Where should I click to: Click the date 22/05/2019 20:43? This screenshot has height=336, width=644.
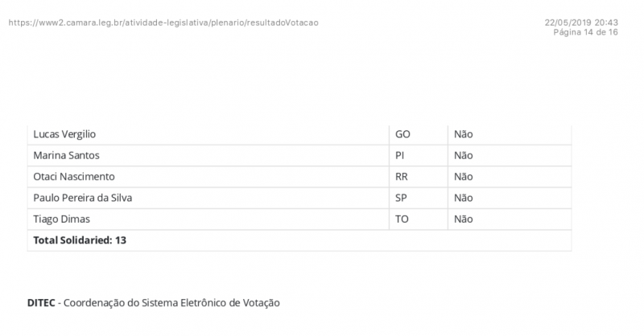tap(581, 23)
